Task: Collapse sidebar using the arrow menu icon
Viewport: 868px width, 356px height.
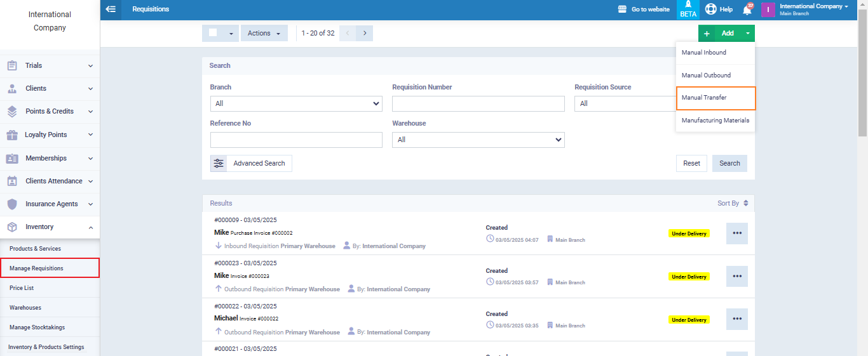Action: (111, 10)
